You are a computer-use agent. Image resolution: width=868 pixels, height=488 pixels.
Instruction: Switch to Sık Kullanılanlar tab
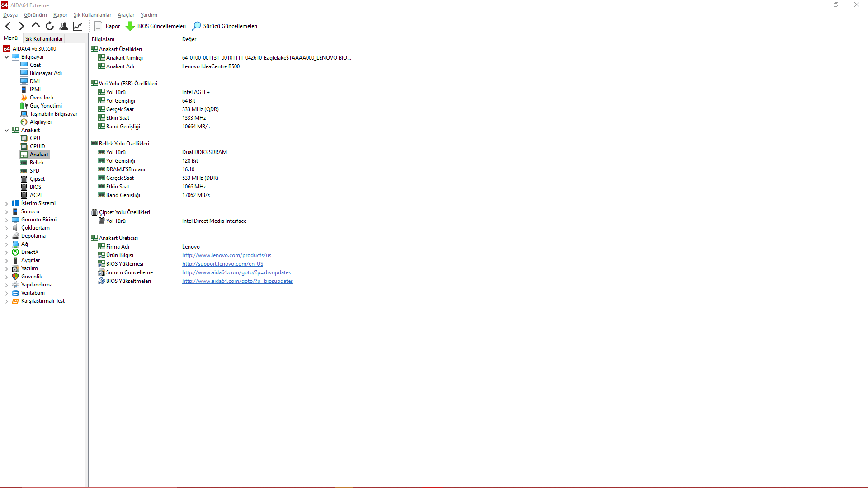(x=44, y=39)
